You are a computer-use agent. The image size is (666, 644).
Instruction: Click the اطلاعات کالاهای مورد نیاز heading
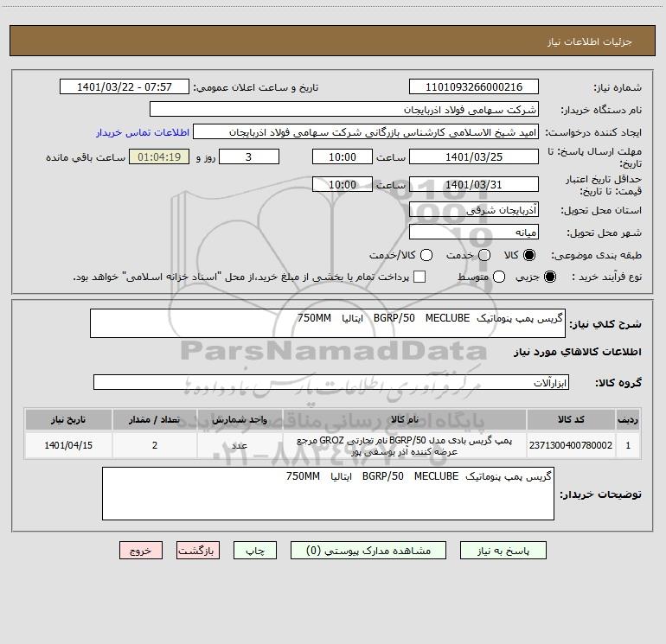pyautogui.click(x=578, y=352)
